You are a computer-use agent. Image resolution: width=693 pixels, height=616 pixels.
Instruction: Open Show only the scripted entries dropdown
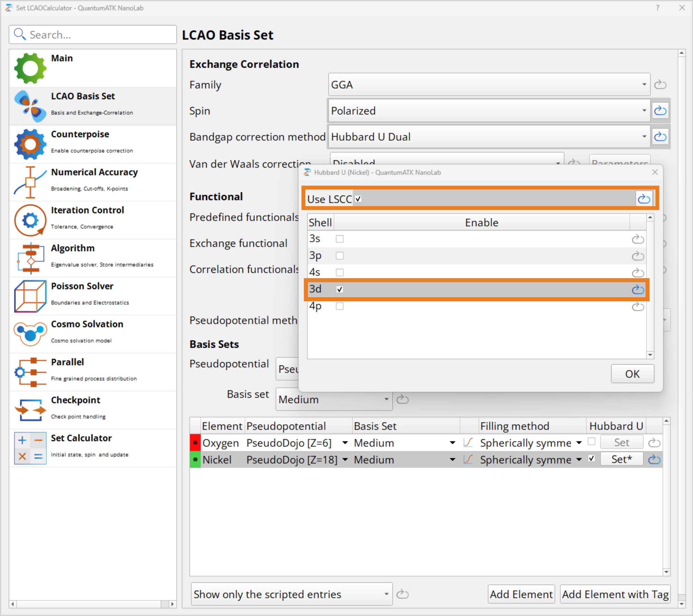pos(291,594)
